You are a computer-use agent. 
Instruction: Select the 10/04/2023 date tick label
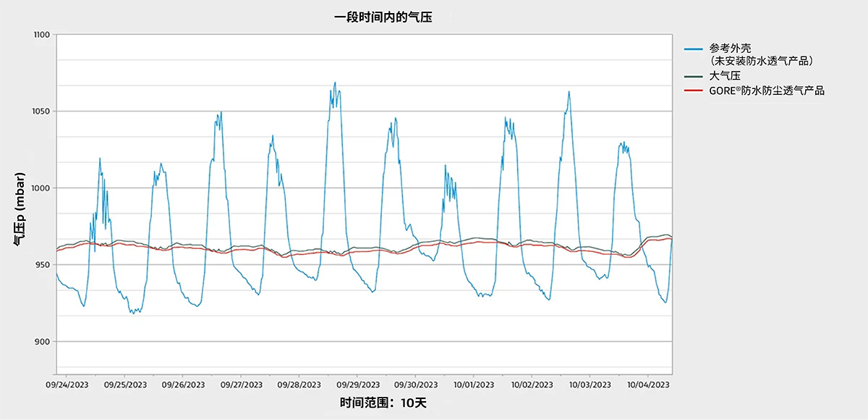pyautogui.click(x=647, y=385)
